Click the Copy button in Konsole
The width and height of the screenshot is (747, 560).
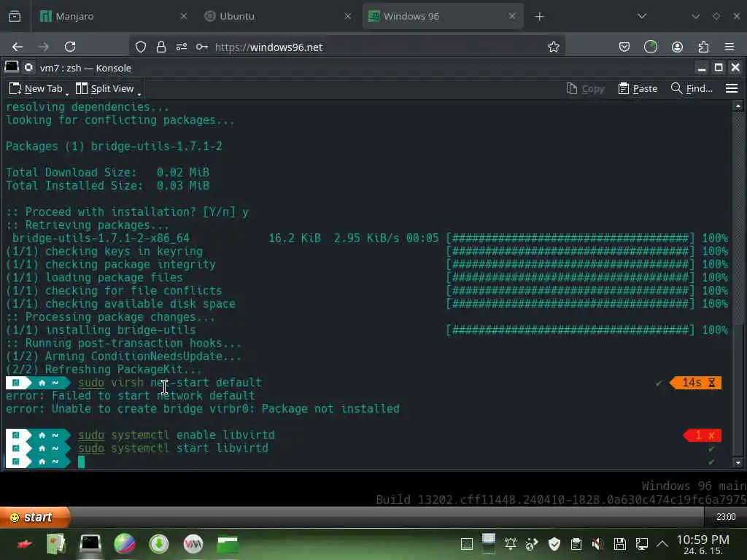point(586,88)
